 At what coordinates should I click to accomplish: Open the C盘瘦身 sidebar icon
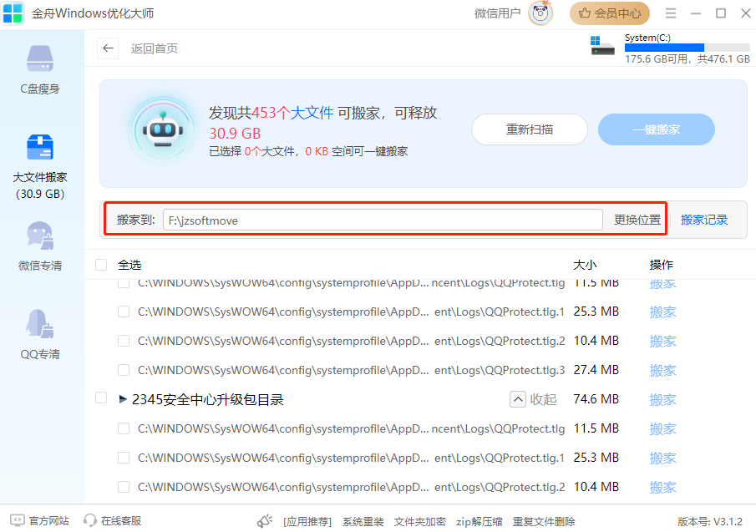click(x=40, y=58)
